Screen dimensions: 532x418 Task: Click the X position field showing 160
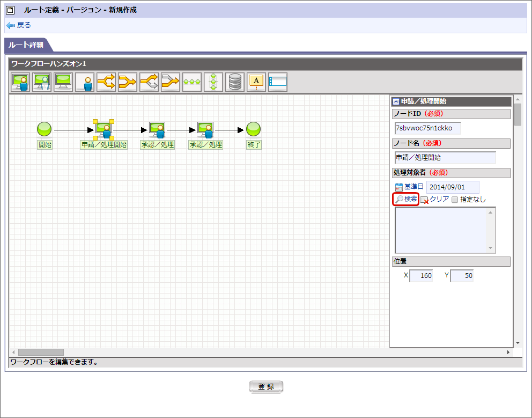[x=421, y=276]
